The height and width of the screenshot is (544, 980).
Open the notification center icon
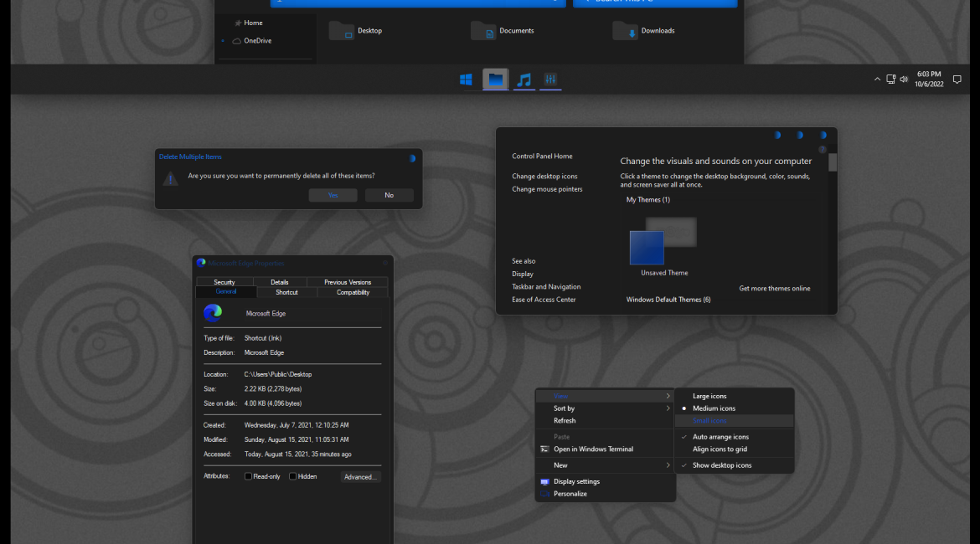[x=957, y=80]
